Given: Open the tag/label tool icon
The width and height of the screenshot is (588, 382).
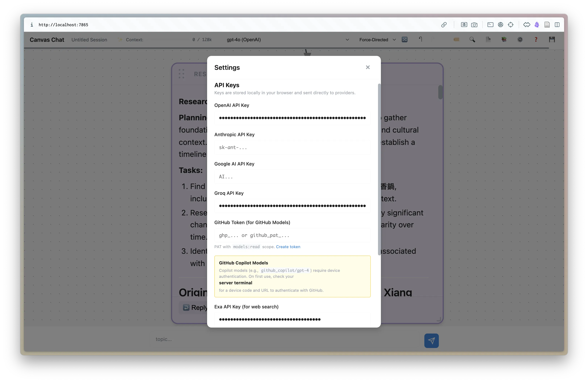Looking at the screenshot, I should click(456, 39).
